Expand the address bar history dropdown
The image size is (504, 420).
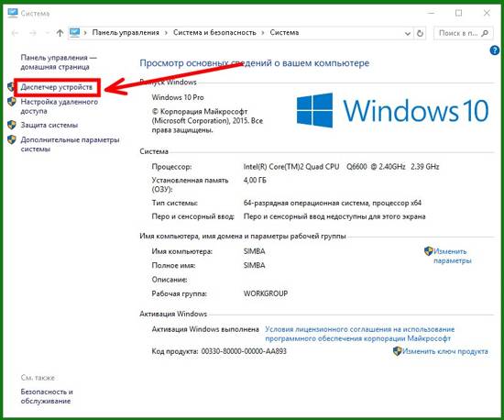407,33
